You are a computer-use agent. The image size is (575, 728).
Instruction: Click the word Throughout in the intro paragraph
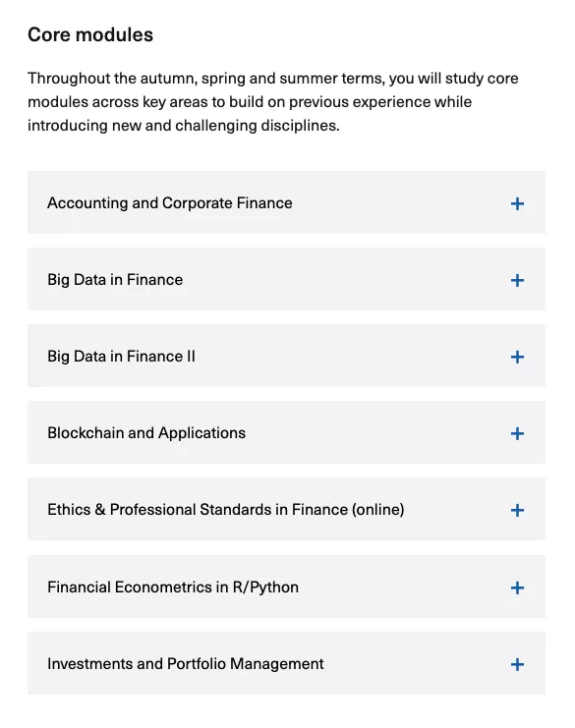[x=69, y=78]
